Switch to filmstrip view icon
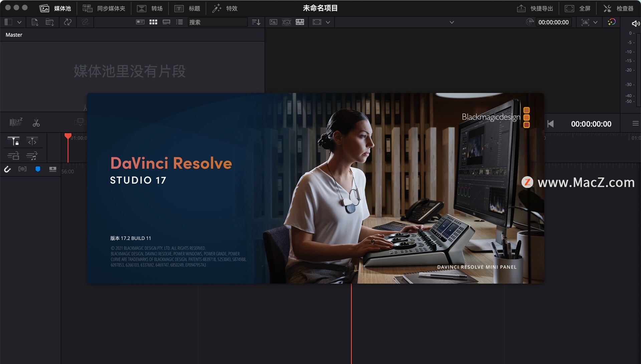 pos(166,22)
